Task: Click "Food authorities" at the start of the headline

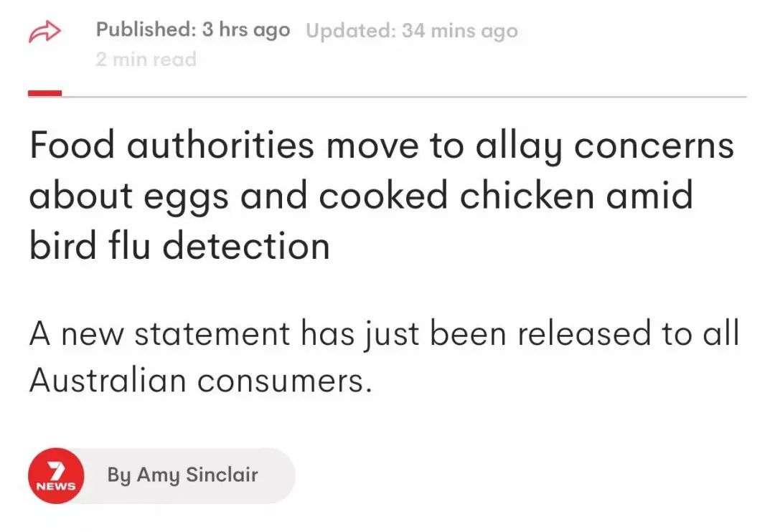Action: (172, 146)
